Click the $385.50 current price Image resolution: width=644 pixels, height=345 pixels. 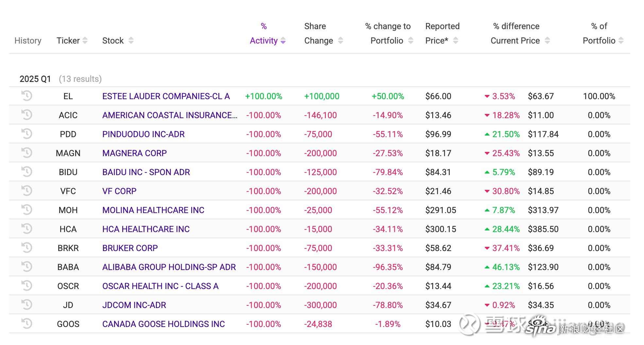(x=543, y=229)
